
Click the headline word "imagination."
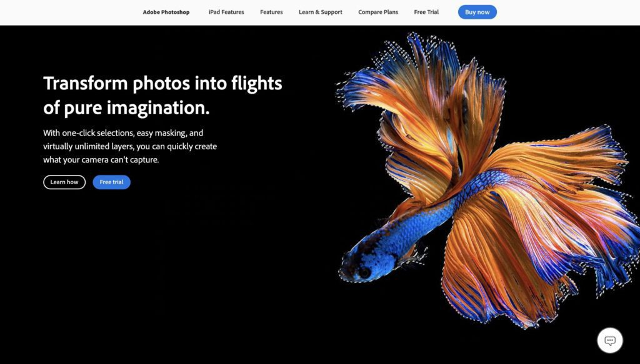click(158, 108)
